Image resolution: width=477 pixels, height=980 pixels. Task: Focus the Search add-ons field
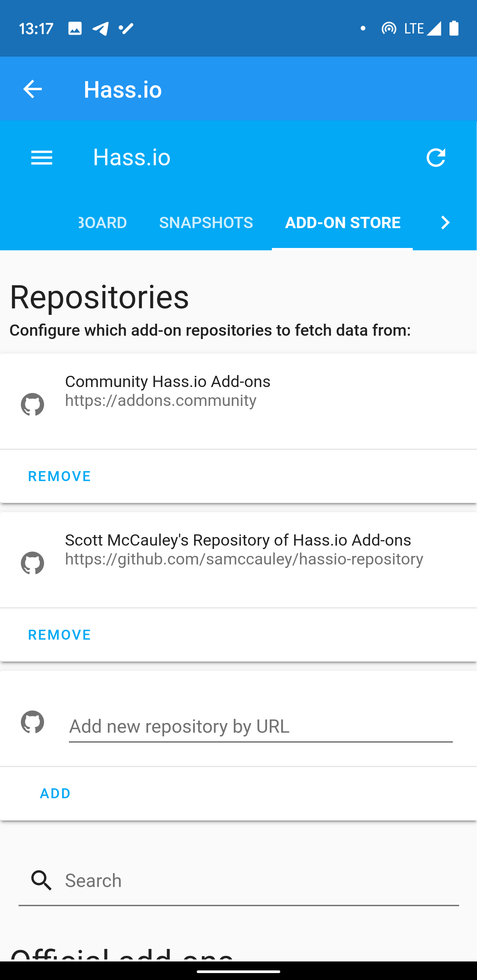pyautogui.click(x=239, y=881)
